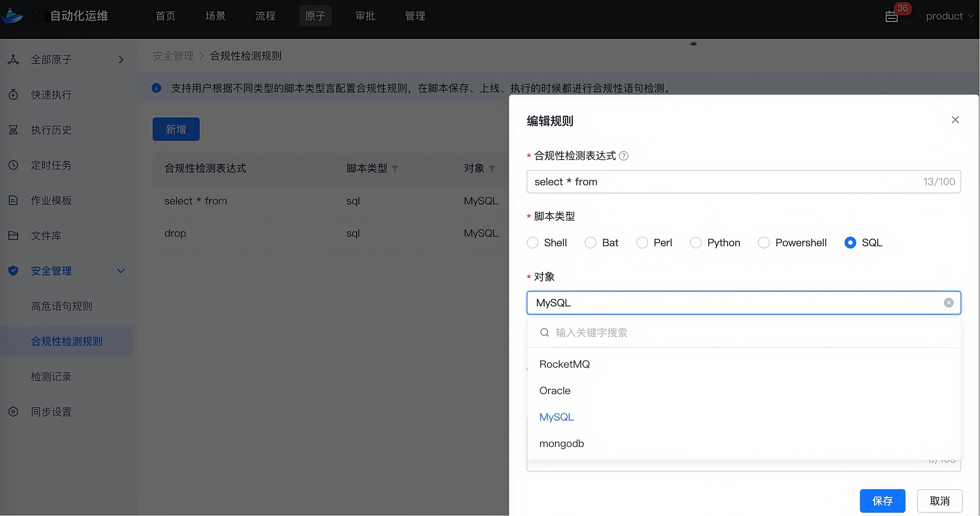Click the notification calendar icon with badge
The height and width of the screenshot is (516, 980).
click(x=892, y=16)
